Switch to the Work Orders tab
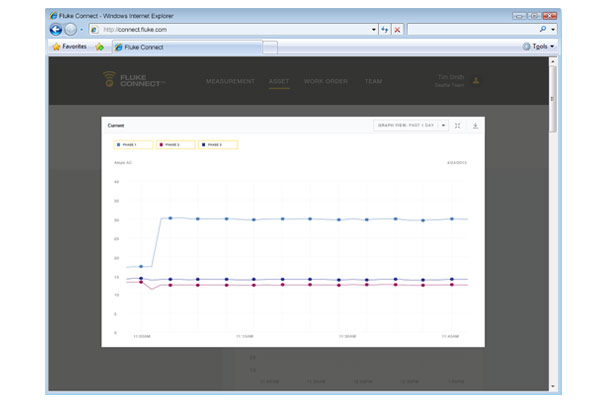This screenshot has width=600, height=402. point(325,81)
